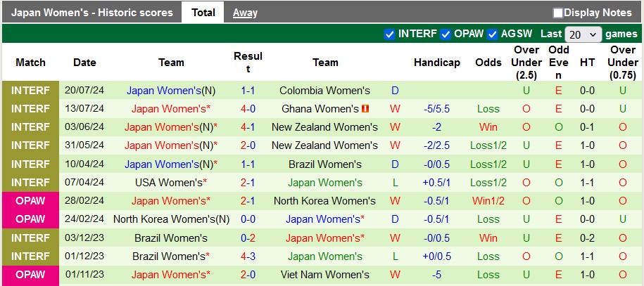Open the Last 20 games dropdown
The height and width of the screenshot is (286, 644).
(x=583, y=34)
